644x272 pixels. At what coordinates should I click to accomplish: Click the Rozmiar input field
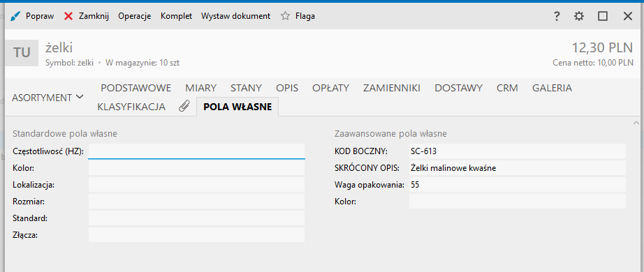pyautogui.click(x=196, y=202)
